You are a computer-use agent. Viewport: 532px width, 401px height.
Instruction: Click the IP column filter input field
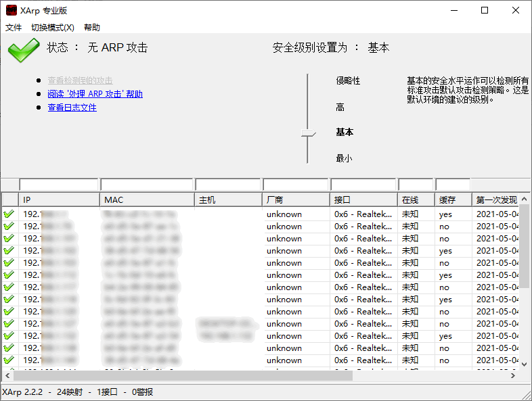59,185
